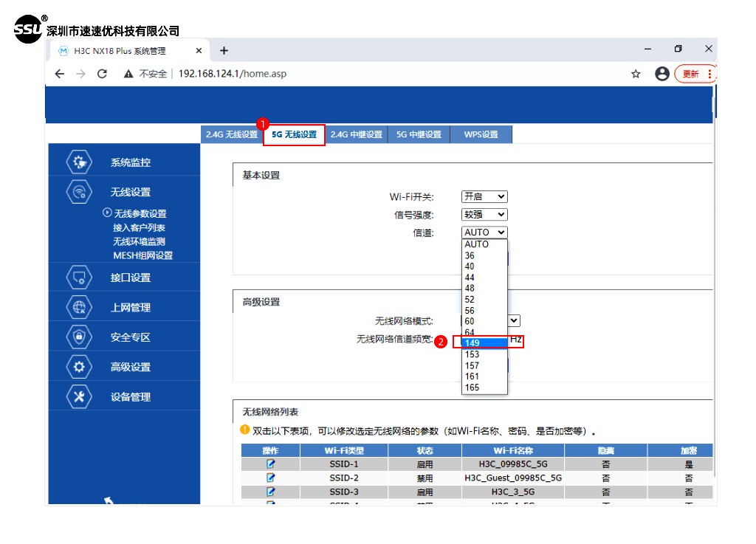Image resolution: width=756 pixels, height=544 pixels.
Task: Click the 系统监控 sidebar icon
Action: [x=80, y=162]
